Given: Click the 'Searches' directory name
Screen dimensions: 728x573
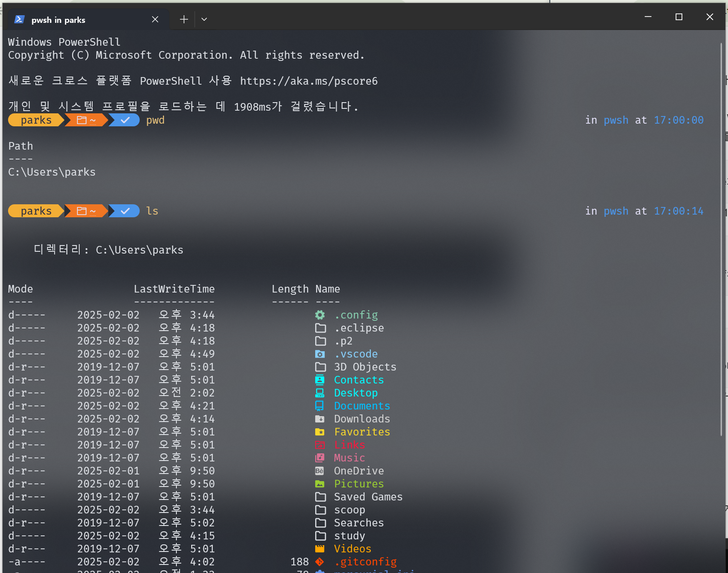Looking at the screenshot, I should pos(359,523).
